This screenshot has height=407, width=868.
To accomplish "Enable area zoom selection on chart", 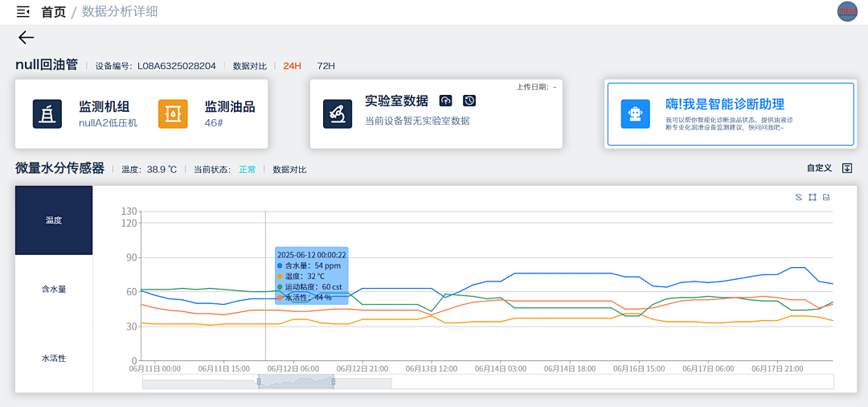I will [813, 197].
